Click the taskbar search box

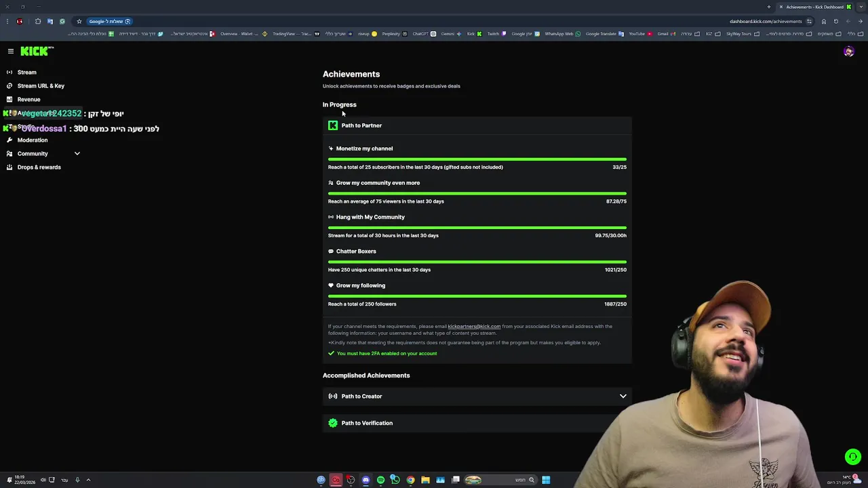coord(500,480)
